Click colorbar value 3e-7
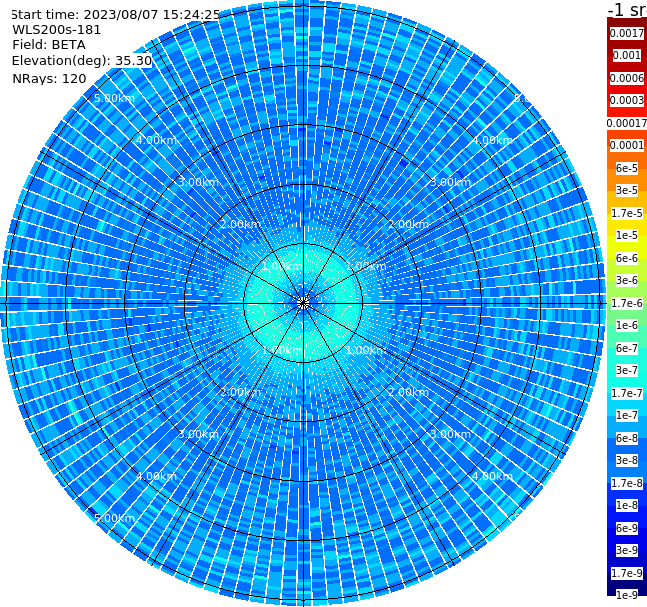 [627, 370]
